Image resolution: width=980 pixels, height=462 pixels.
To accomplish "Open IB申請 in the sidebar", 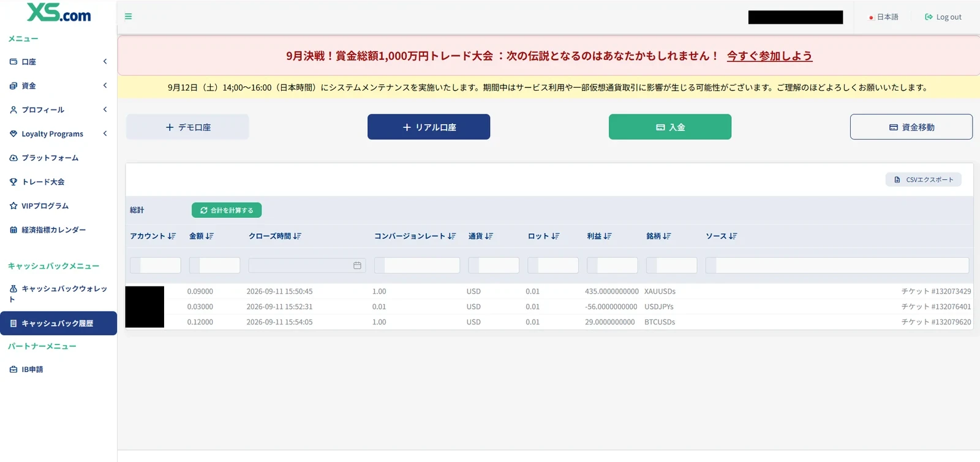I will [58, 370].
